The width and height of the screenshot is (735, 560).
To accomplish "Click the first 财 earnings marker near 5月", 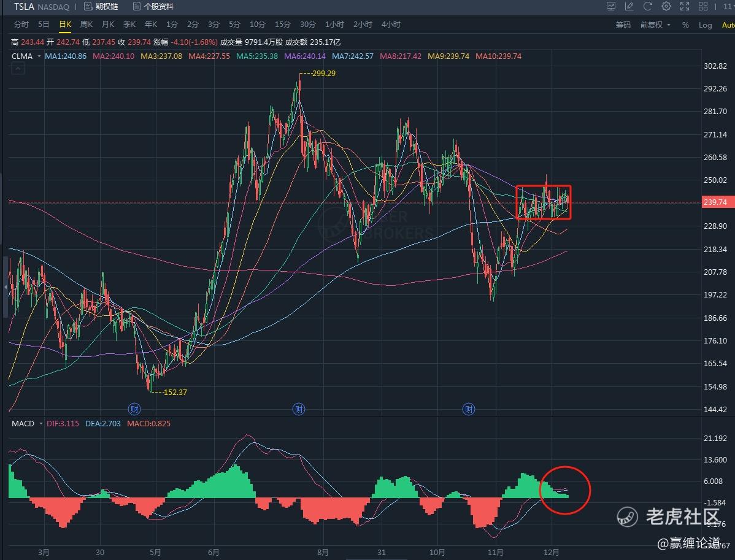I will click(x=134, y=409).
